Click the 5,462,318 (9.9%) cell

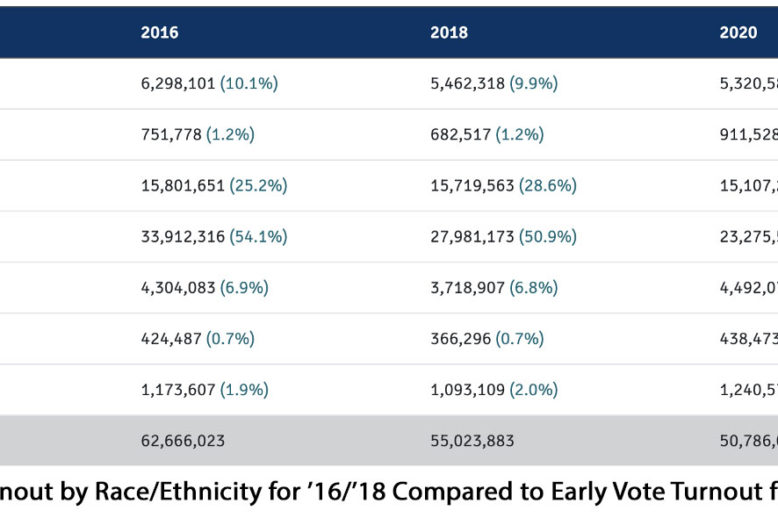pyautogui.click(x=494, y=84)
